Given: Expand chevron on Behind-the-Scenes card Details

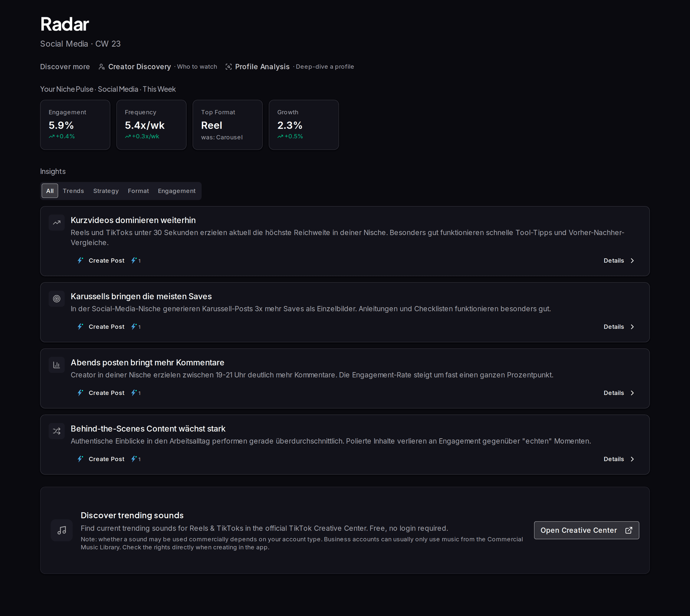Looking at the screenshot, I should click(632, 459).
